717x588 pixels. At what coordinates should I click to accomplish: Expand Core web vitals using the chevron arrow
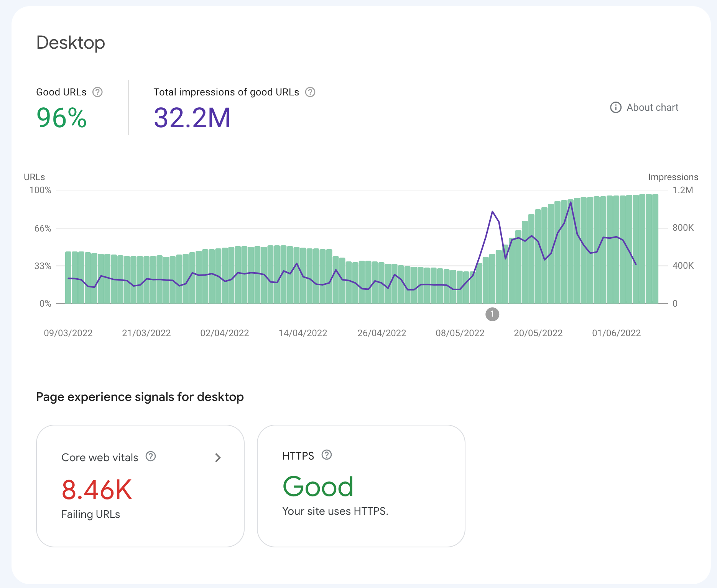(x=218, y=458)
